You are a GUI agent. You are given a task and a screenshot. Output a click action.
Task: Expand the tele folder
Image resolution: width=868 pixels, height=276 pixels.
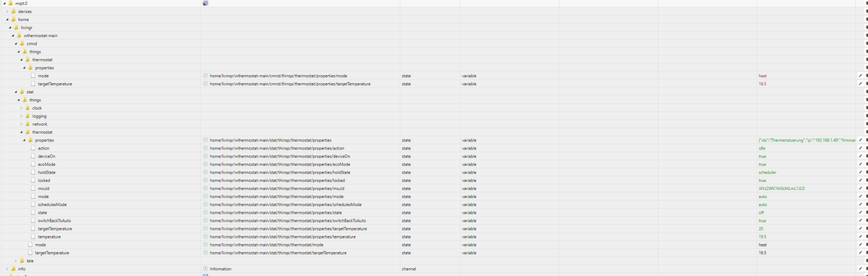pos(15,261)
